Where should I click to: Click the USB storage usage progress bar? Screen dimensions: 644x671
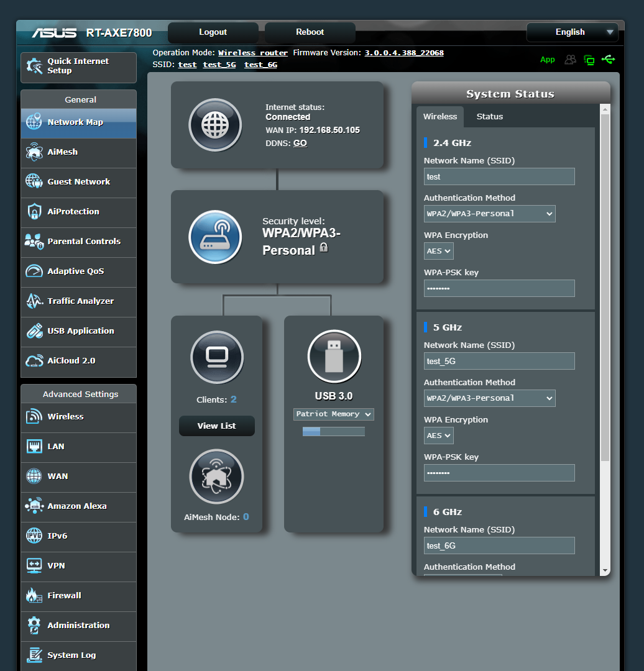click(x=334, y=431)
